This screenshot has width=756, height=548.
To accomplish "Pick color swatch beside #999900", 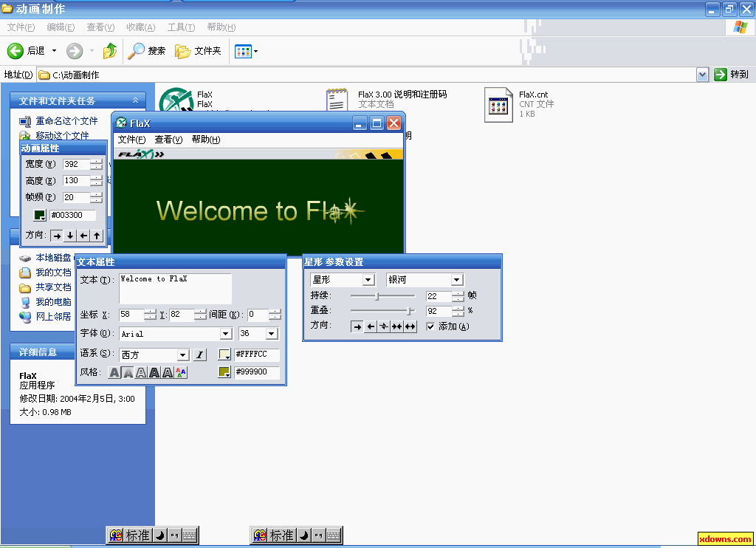I will [224, 372].
